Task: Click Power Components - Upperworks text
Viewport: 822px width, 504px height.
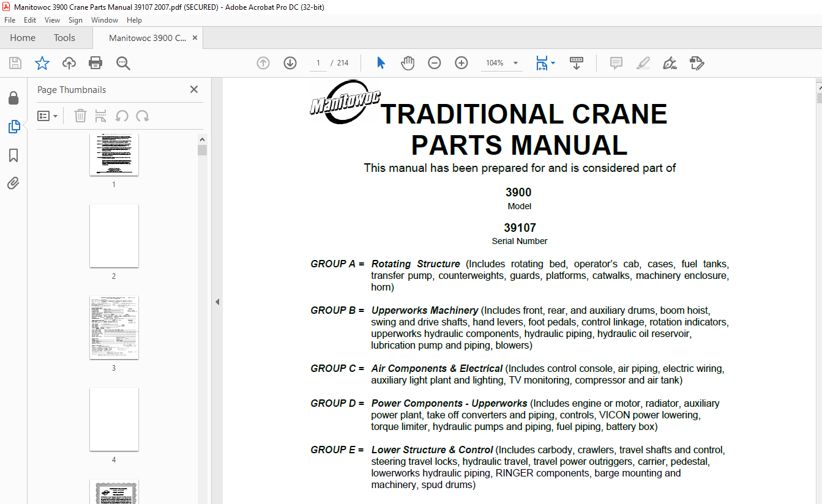Action: tap(449, 404)
